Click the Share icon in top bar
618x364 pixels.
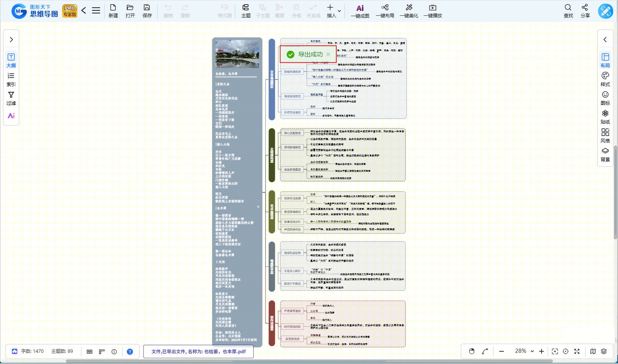(585, 11)
